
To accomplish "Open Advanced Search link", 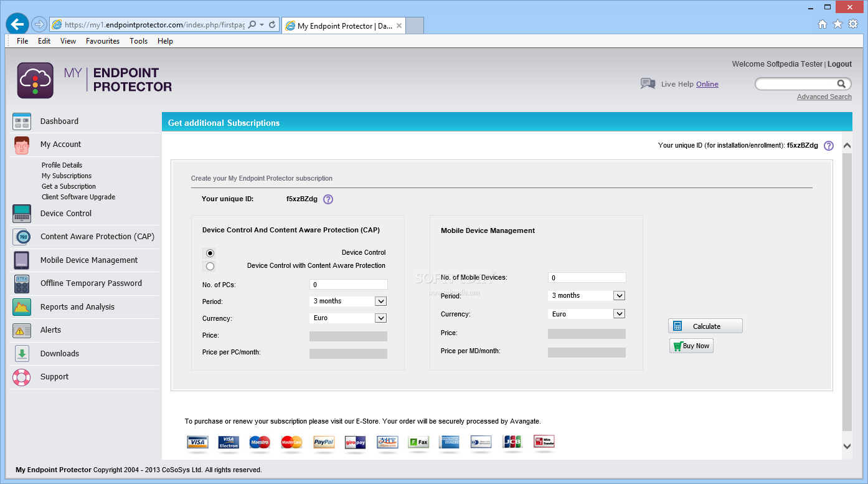I will (x=824, y=97).
